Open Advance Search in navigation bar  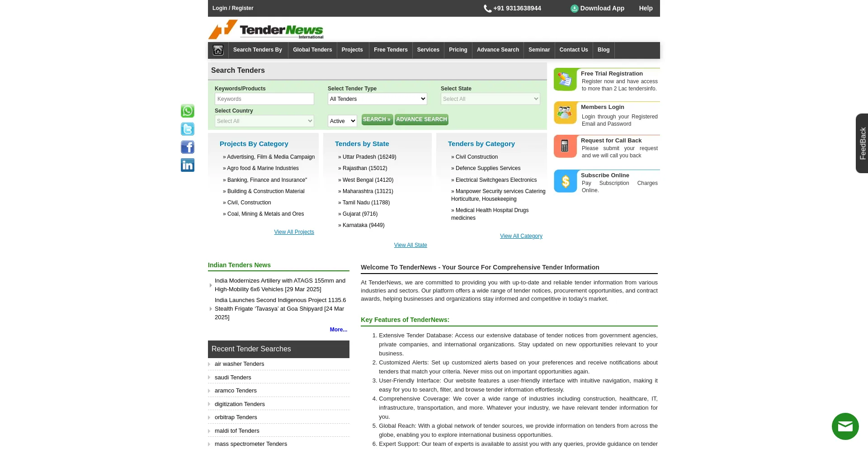(x=498, y=50)
